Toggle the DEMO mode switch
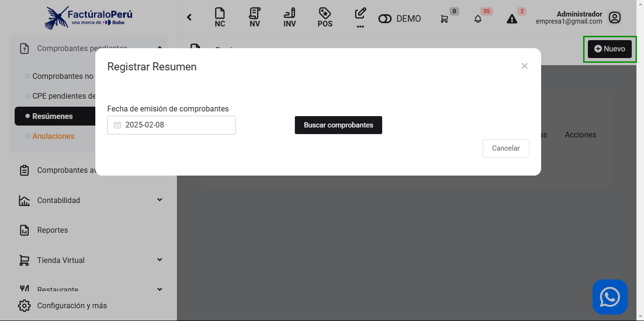Screen dimensions: 644x321 pyautogui.click(x=385, y=19)
